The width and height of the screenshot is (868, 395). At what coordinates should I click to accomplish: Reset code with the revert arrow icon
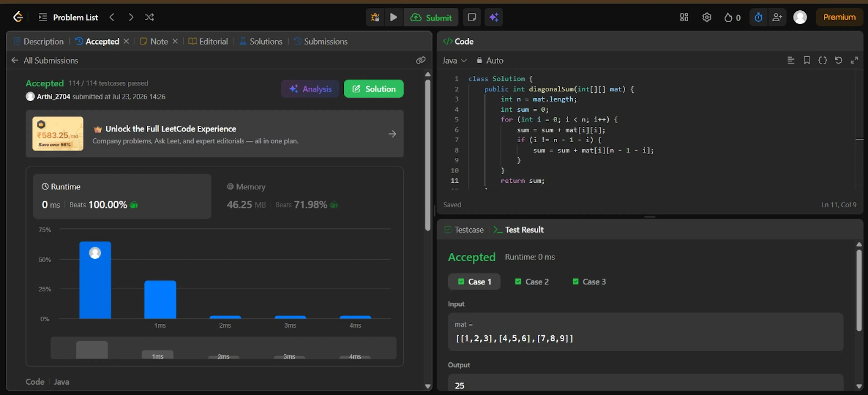[x=838, y=60]
